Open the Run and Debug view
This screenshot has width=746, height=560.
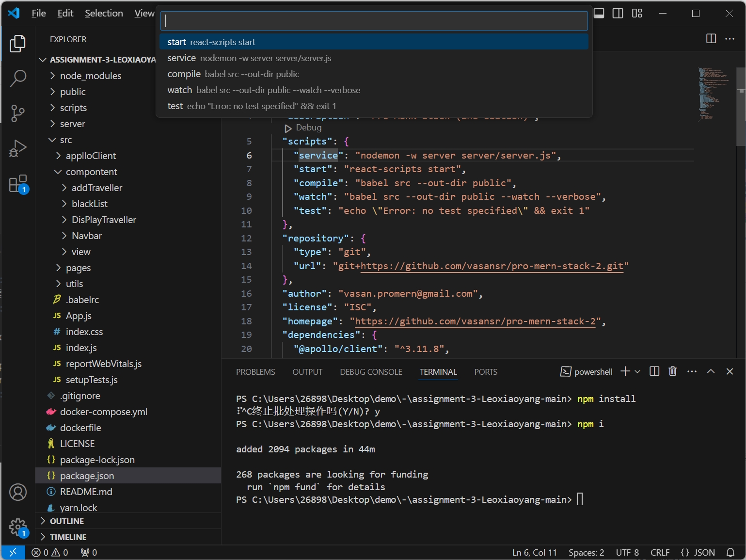point(18,148)
